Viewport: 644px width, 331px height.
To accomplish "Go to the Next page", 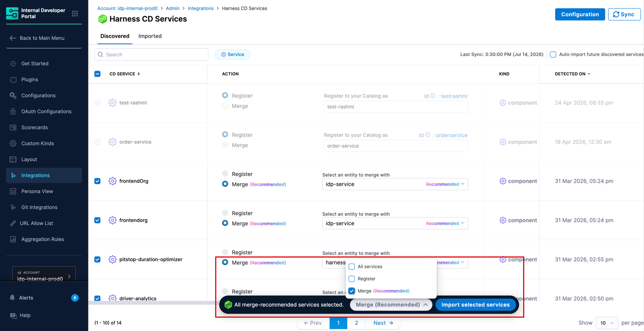I will point(383,323).
